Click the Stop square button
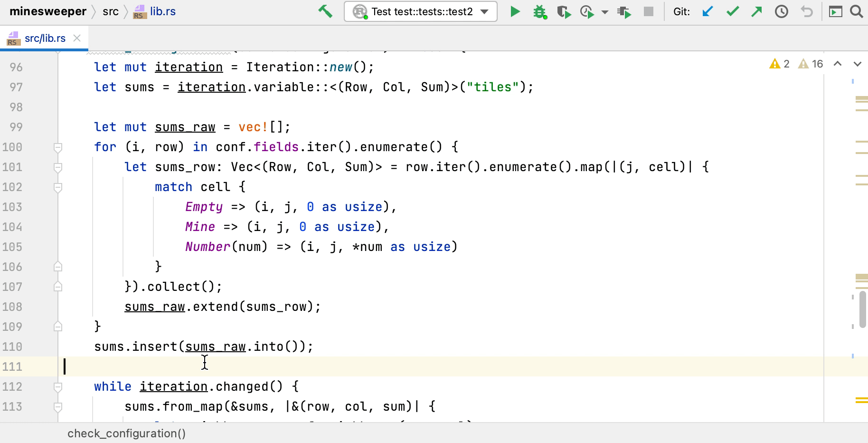 pyautogui.click(x=649, y=11)
